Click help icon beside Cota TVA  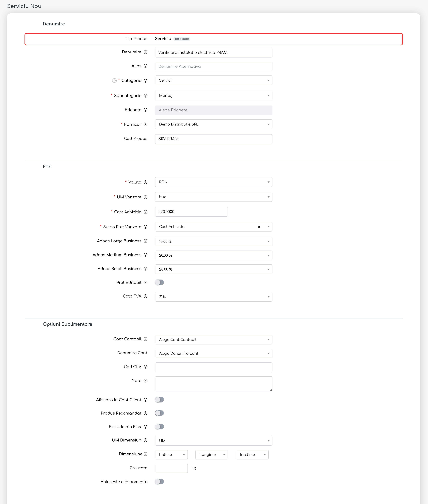(145, 296)
